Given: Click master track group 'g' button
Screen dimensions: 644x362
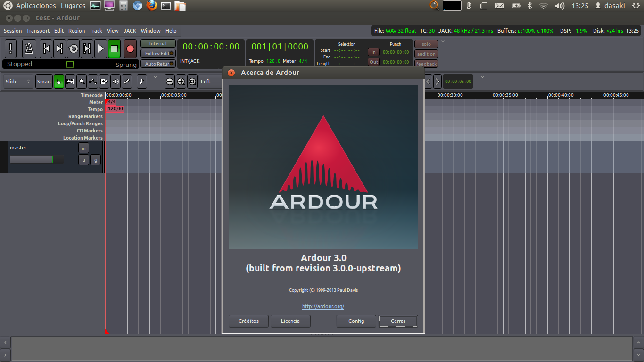Looking at the screenshot, I should [95, 160].
